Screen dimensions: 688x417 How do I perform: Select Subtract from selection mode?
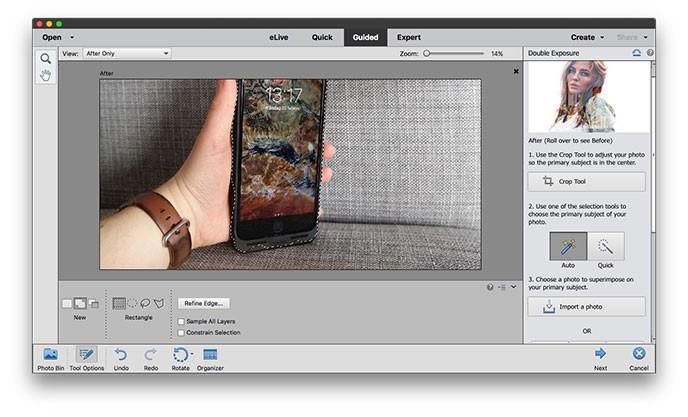click(93, 303)
